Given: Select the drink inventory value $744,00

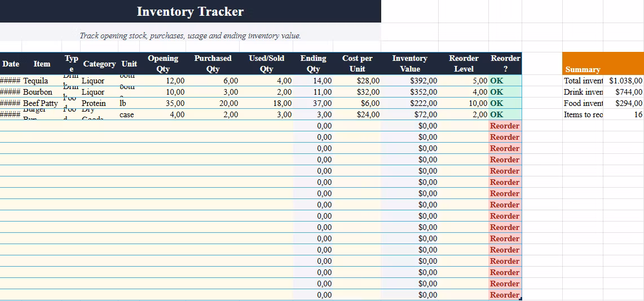Looking at the screenshot, I should click(x=624, y=92).
